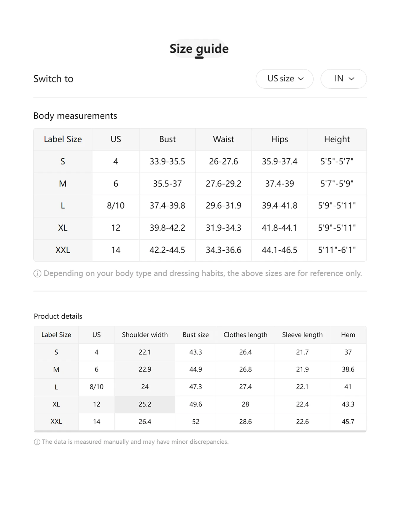The image size is (399, 532).
Task: Click the info icon beside body type note
Action: pos(37,274)
